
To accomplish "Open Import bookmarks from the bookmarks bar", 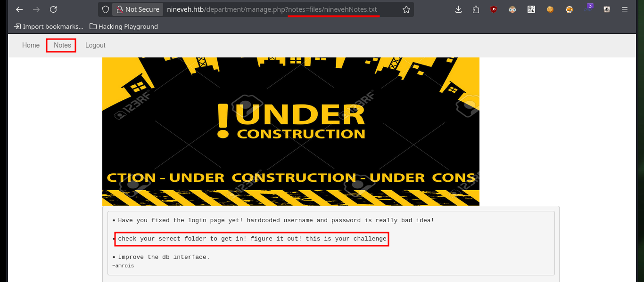I will [x=49, y=26].
